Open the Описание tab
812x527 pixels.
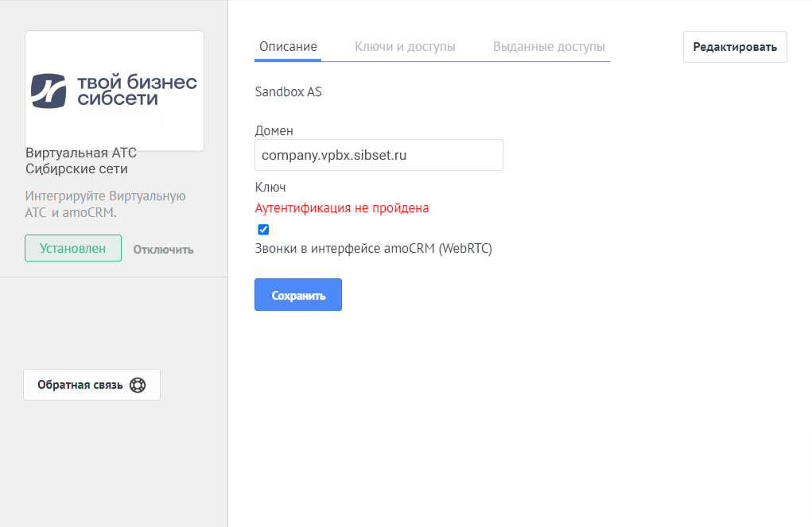(288, 47)
